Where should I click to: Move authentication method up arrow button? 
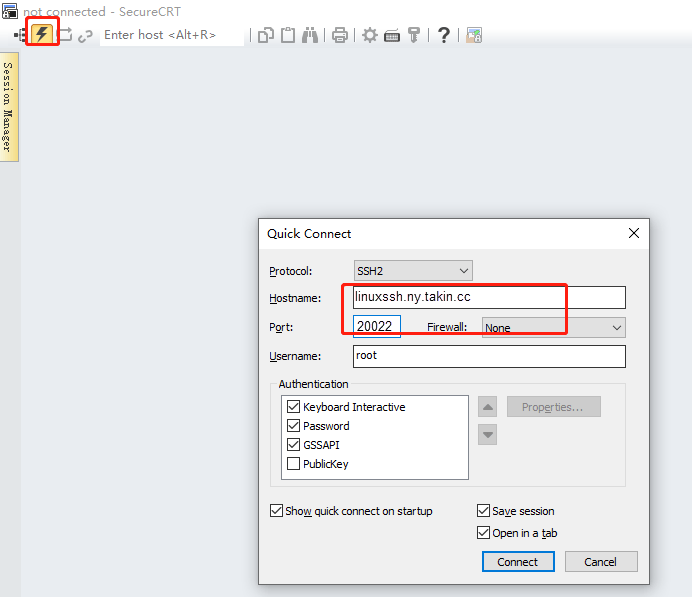pyautogui.click(x=487, y=406)
